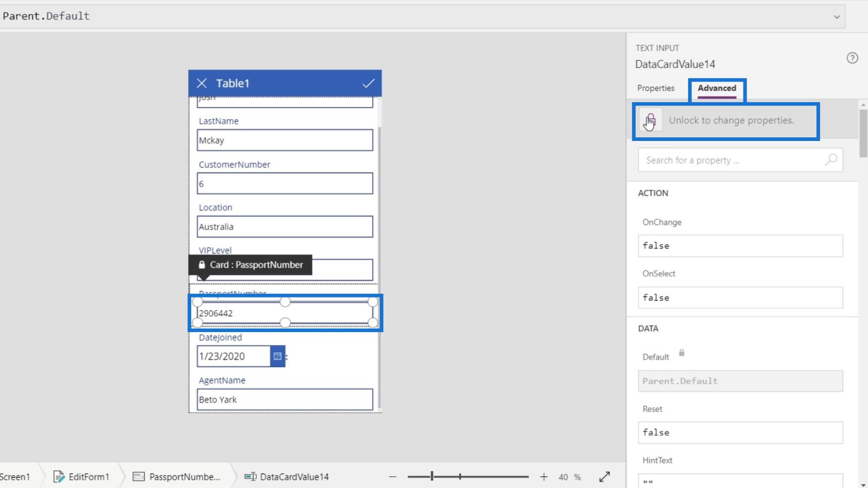
Task: Select PassportNumber card in the breadcrumb
Action: point(177,477)
